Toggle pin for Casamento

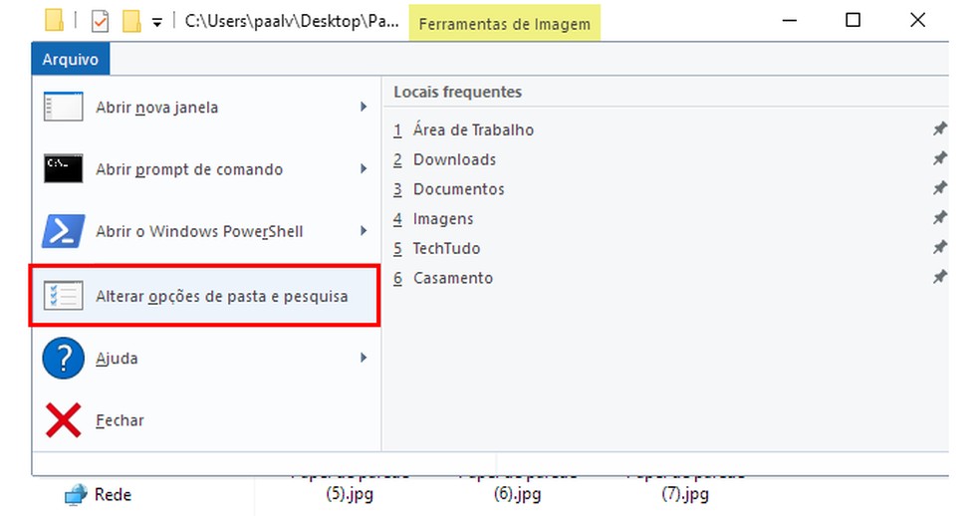(939, 277)
